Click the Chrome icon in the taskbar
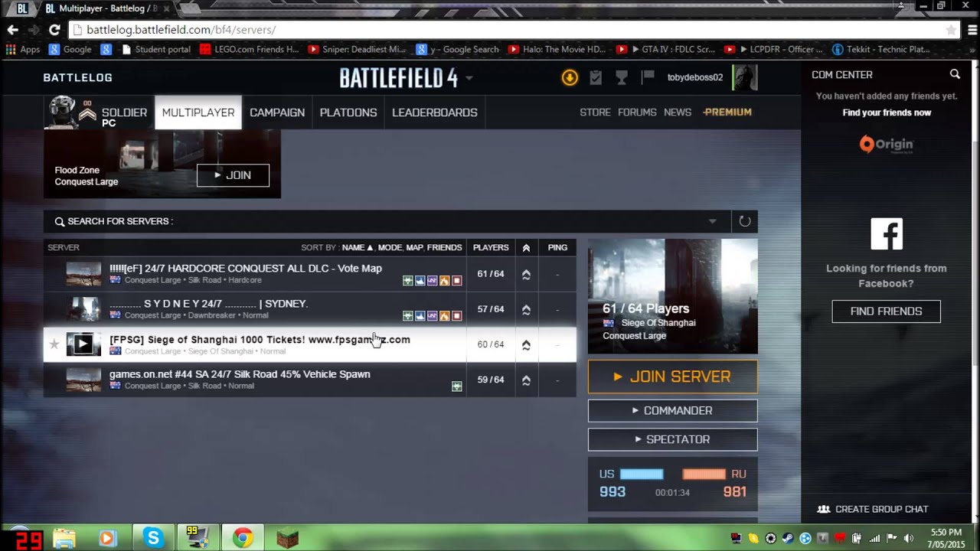 click(x=243, y=538)
